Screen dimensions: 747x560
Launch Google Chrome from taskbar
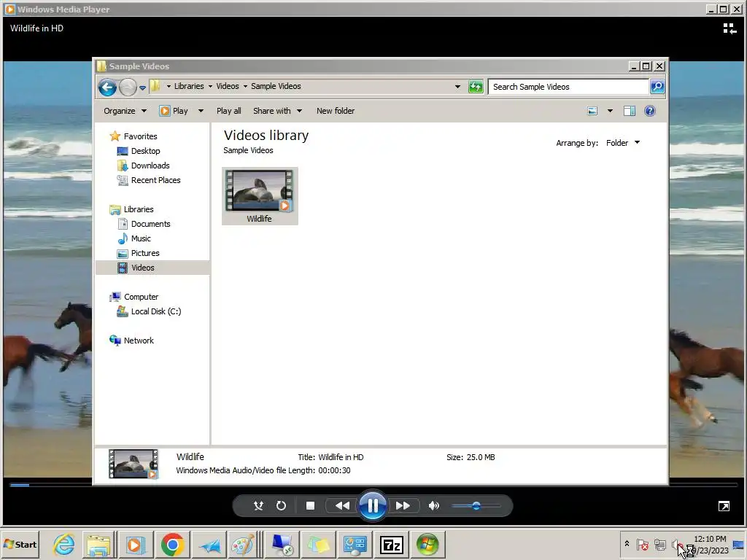[x=172, y=544]
